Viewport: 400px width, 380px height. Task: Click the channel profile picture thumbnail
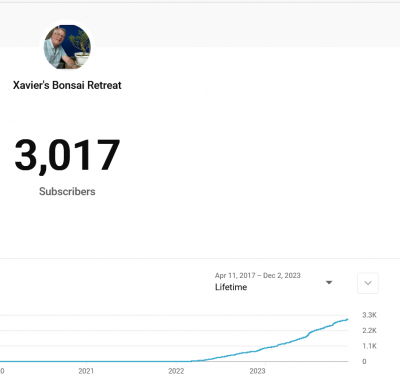(67, 47)
